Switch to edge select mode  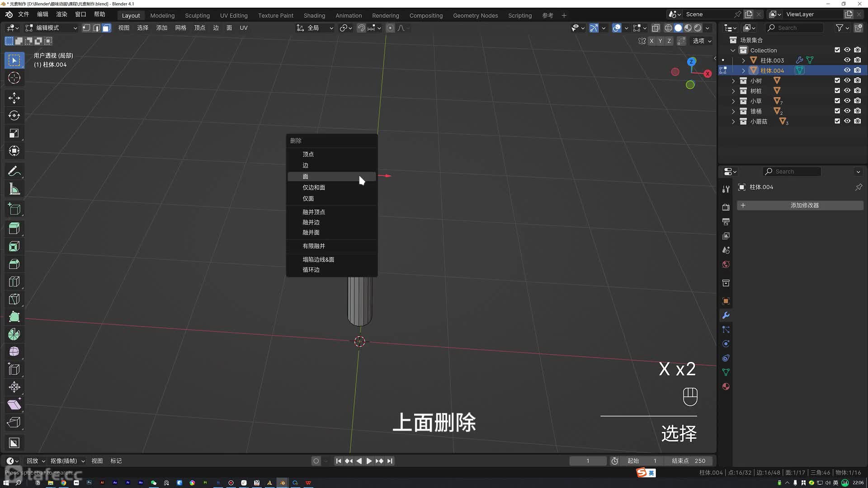pyautogui.click(x=96, y=28)
